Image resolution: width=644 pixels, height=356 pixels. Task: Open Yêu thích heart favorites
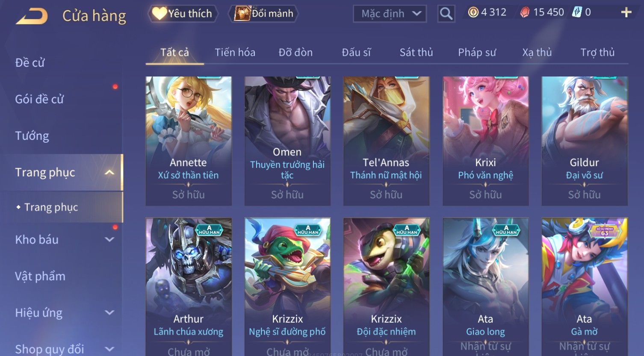click(x=183, y=14)
